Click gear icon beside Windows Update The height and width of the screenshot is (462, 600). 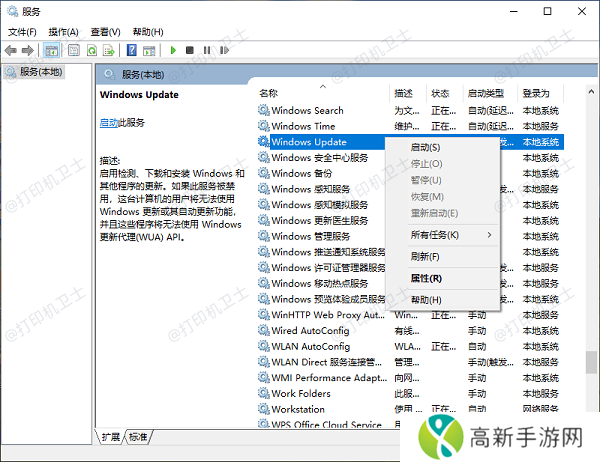click(263, 142)
